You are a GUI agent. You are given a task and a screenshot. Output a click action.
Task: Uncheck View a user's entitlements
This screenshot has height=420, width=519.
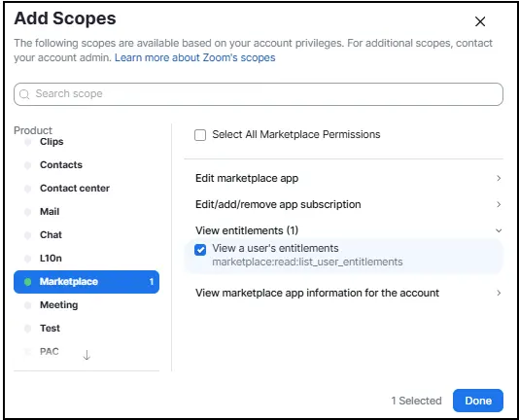point(200,250)
